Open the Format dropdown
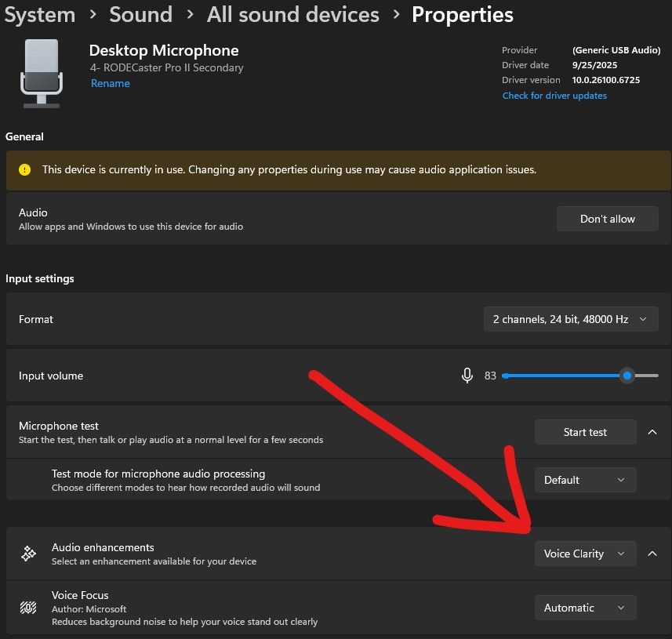This screenshot has width=672, height=639. point(570,319)
